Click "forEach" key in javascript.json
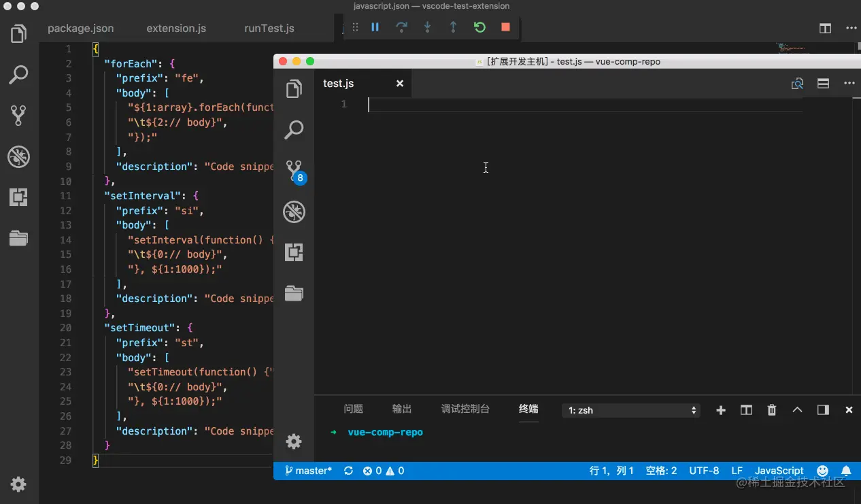Viewport: 861px width, 504px height. tap(131, 63)
